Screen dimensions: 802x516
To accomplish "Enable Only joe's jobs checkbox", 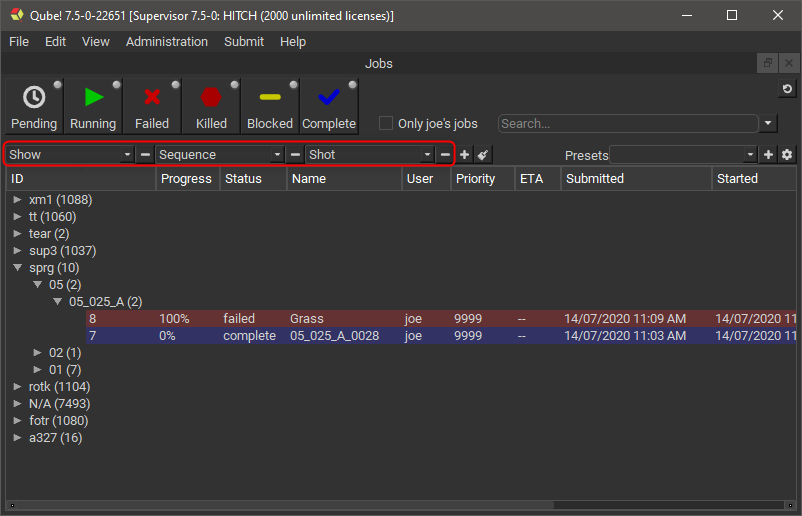I will point(386,123).
